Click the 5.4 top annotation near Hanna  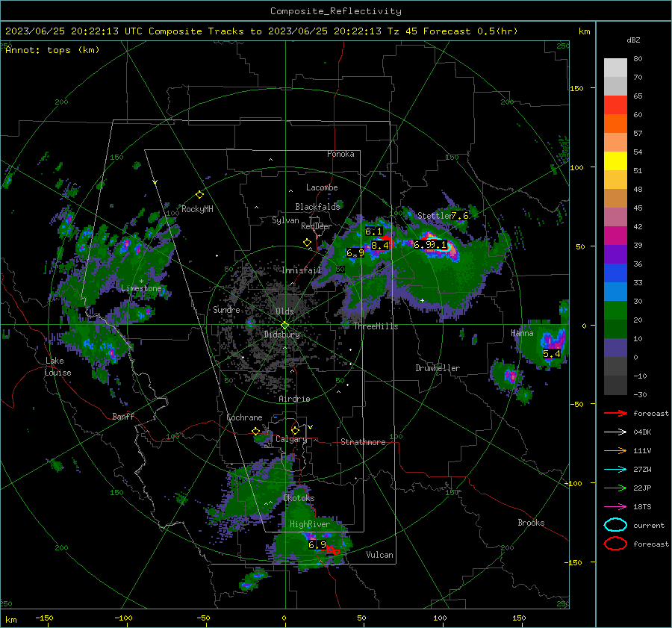click(552, 354)
